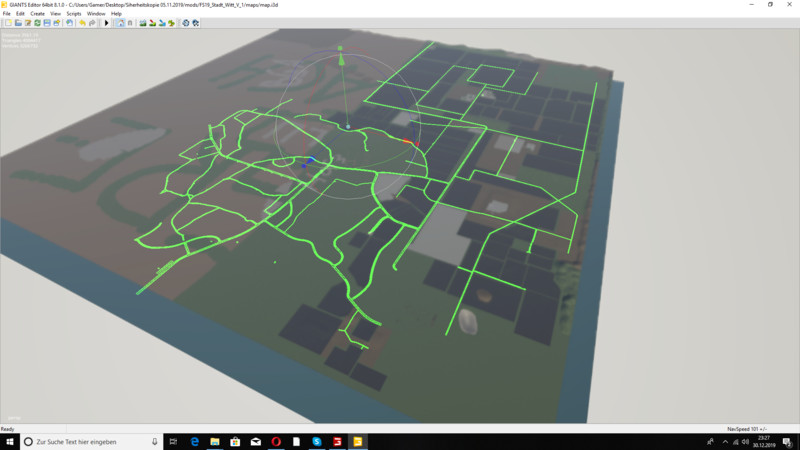Viewport: 800px width, 450px height.
Task: Show hidden system tray icons
Action: tap(711, 441)
